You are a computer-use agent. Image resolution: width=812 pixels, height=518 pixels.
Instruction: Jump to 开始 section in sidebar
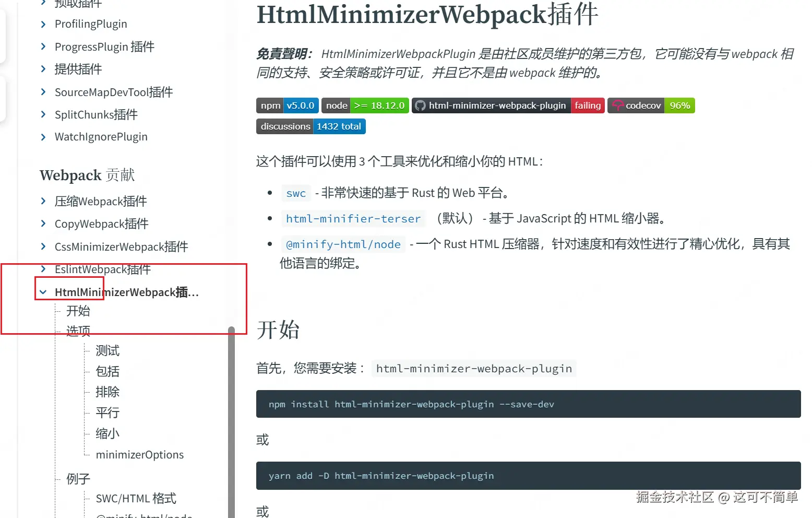tap(78, 311)
